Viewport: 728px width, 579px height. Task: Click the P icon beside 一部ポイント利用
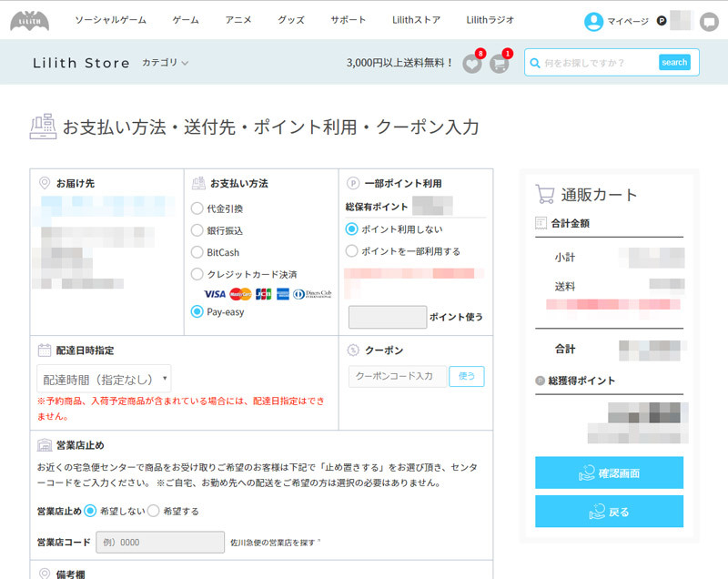tap(353, 183)
